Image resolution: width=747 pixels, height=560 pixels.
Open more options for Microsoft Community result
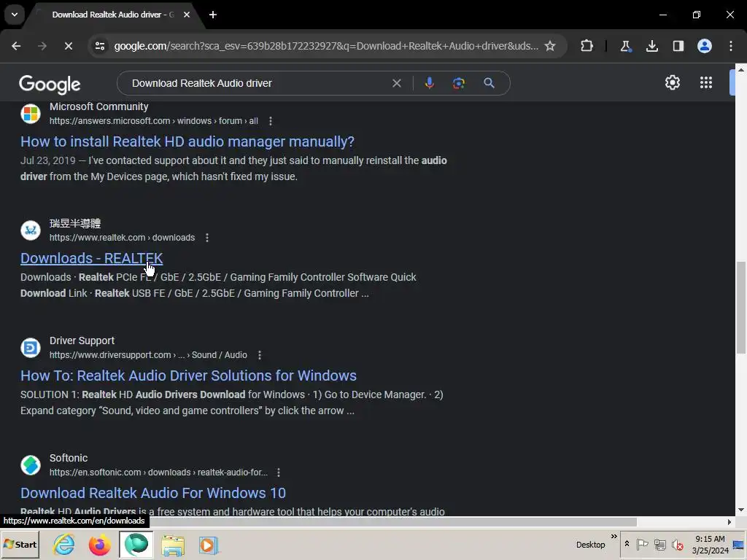[271, 121]
